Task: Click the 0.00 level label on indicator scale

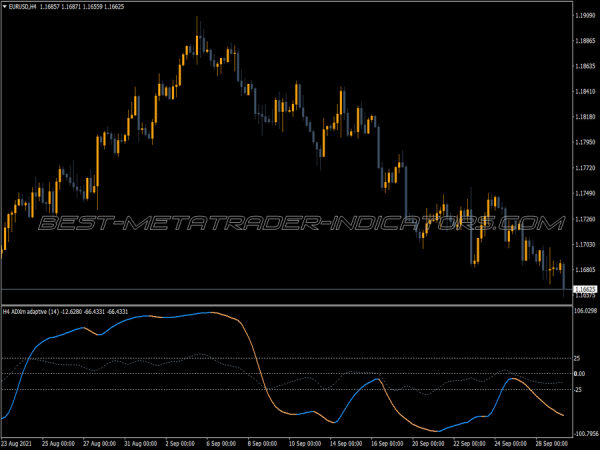Action: point(580,373)
